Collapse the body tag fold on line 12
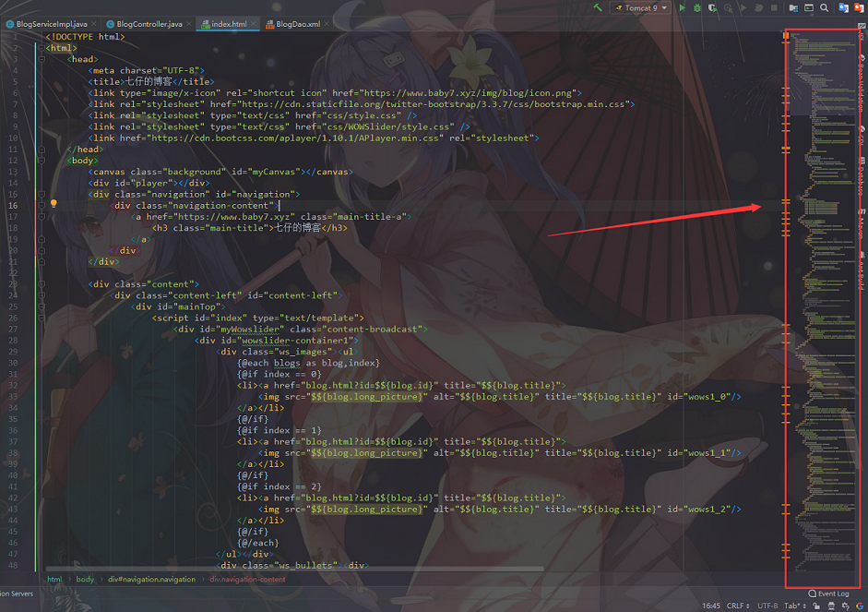Viewport: 868px width, 612px height. pyautogui.click(x=42, y=161)
